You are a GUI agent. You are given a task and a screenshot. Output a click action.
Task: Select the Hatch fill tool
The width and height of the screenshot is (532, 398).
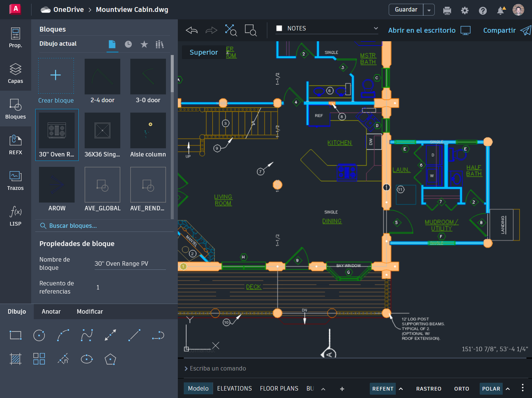(16, 359)
